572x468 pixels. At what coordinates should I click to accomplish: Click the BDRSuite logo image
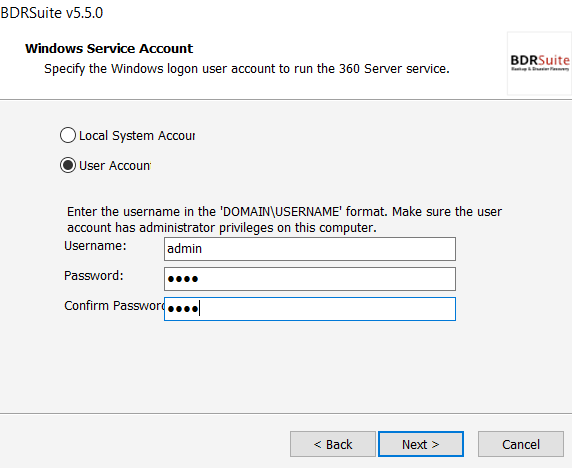click(540, 63)
